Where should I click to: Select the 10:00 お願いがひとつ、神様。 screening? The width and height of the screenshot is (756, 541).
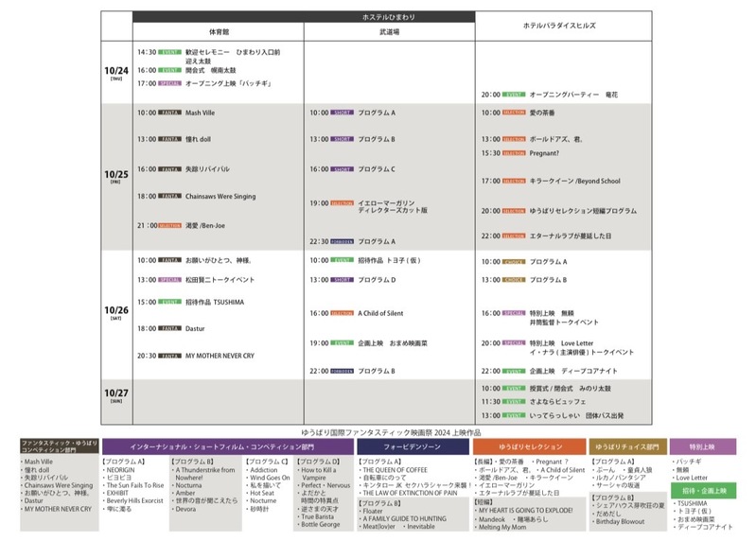tap(194, 261)
